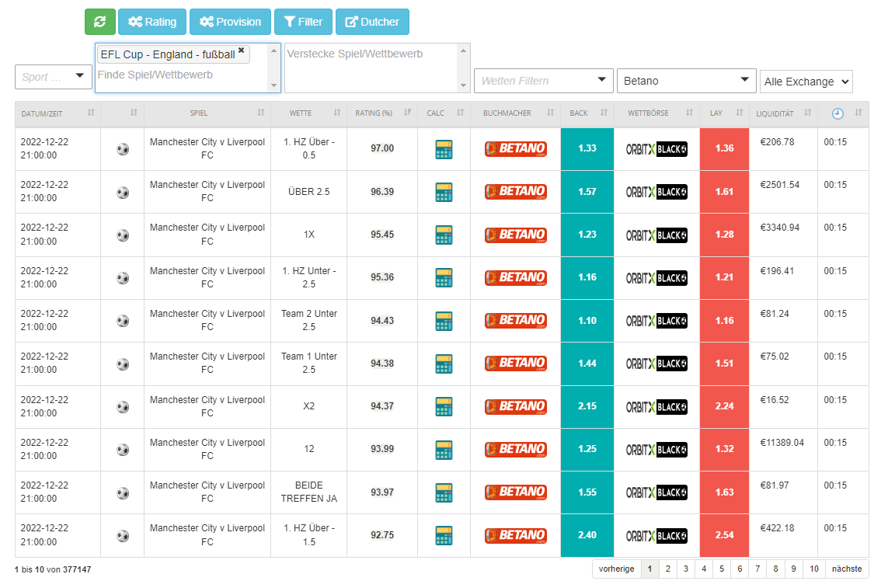Click the clock icon column header

click(x=838, y=113)
